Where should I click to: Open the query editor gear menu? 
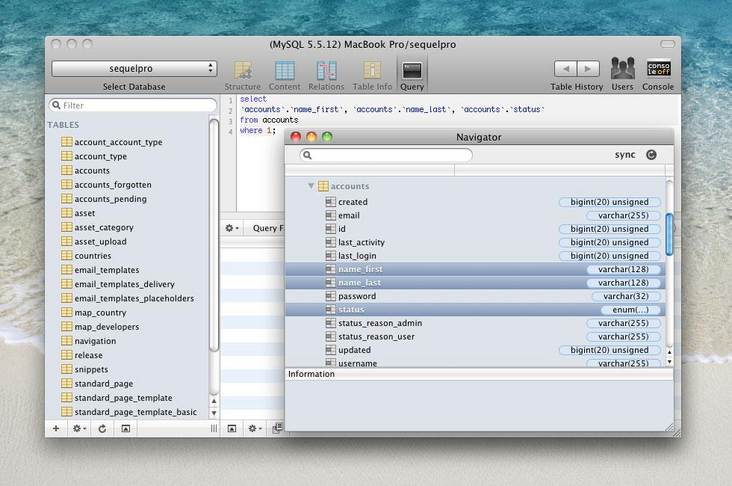point(232,228)
